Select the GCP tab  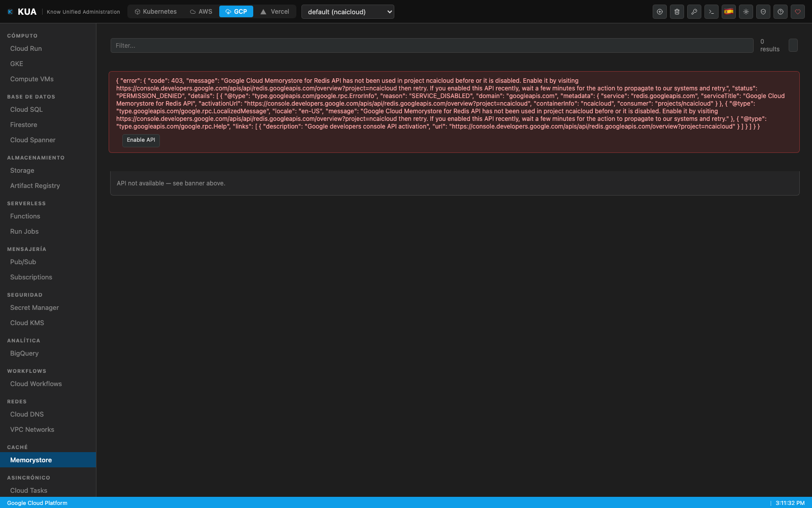(236, 12)
